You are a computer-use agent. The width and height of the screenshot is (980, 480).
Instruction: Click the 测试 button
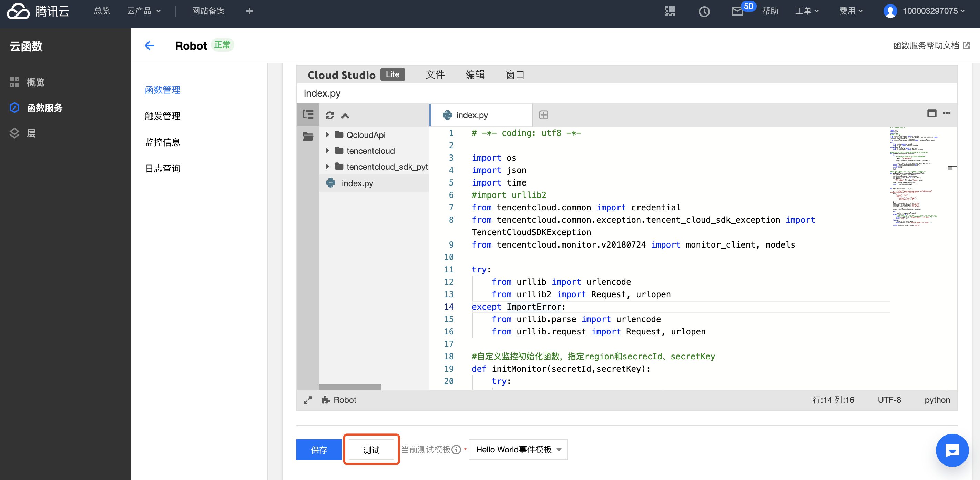tap(371, 450)
